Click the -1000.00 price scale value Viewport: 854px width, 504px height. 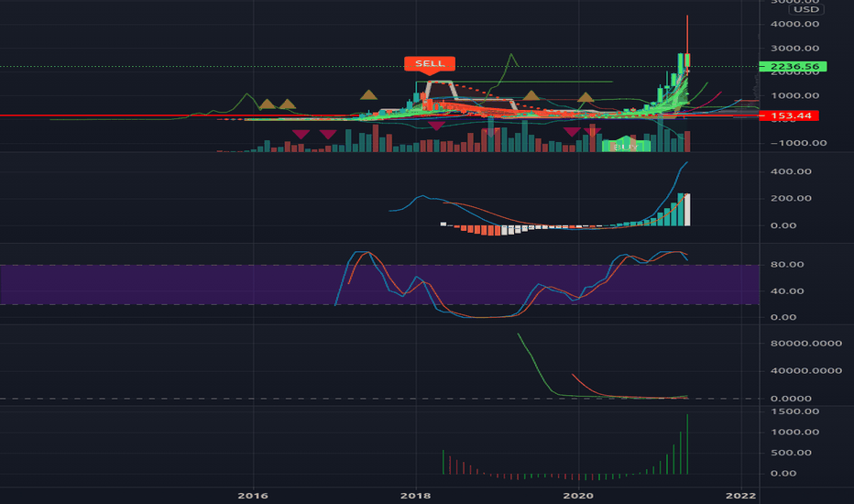pyautogui.click(x=798, y=143)
